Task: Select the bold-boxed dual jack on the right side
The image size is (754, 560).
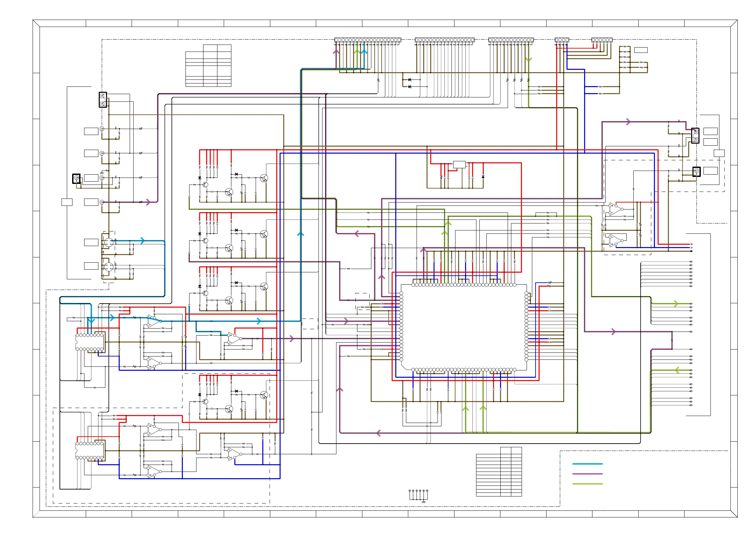Action: pyautogui.click(x=695, y=136)
